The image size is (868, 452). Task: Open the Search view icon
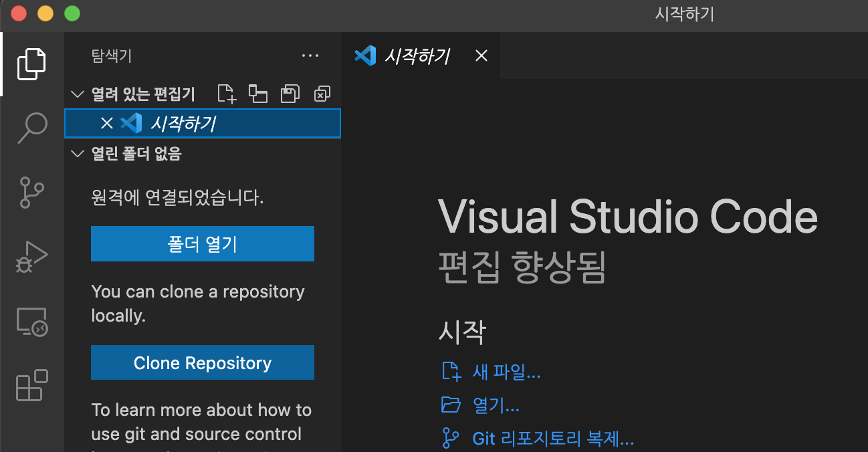31,127
